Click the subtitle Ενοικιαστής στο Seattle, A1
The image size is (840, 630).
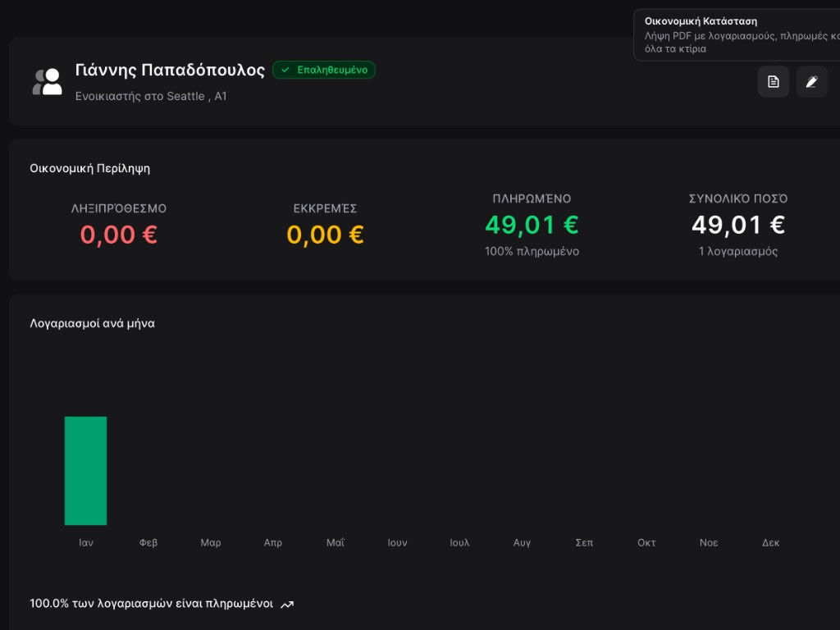[x=151, y=96]
